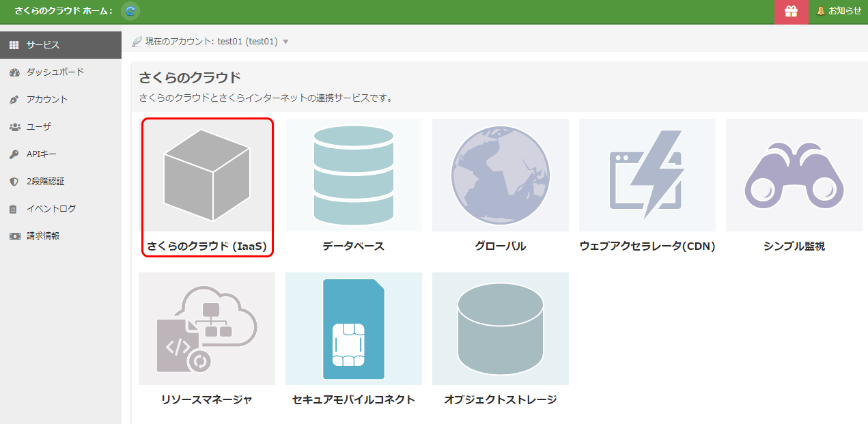868x424 pixels.
Task: Open 請求情報 in the sidebar
Action: coord(61,236)
